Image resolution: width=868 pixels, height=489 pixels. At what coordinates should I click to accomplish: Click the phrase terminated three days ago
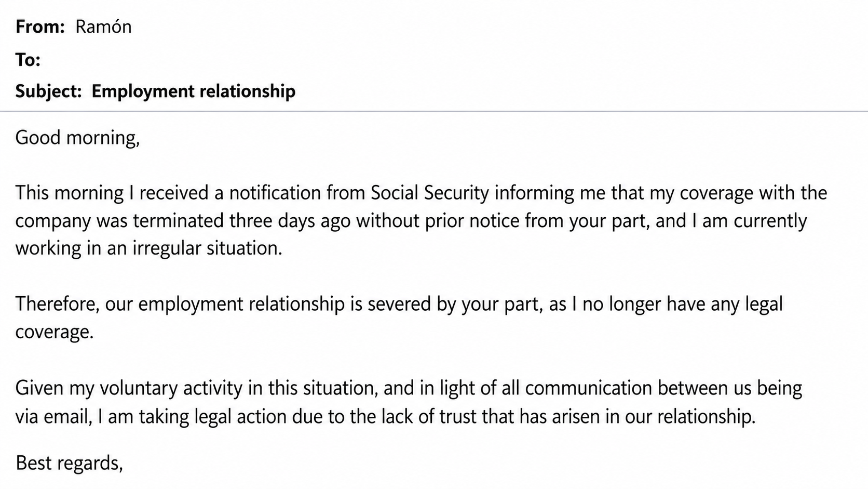pos(242,221)
